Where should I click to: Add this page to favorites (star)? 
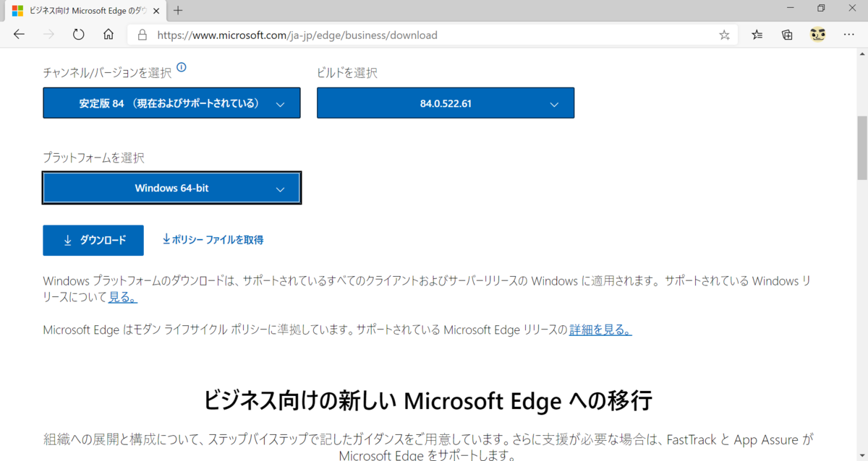coord(724,35)
